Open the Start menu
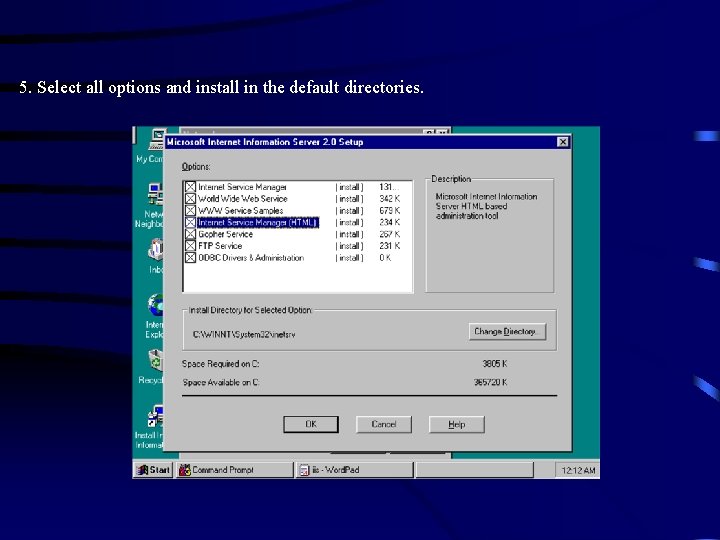This screenshot has height=540, width=720. click(x=153, y=470)
